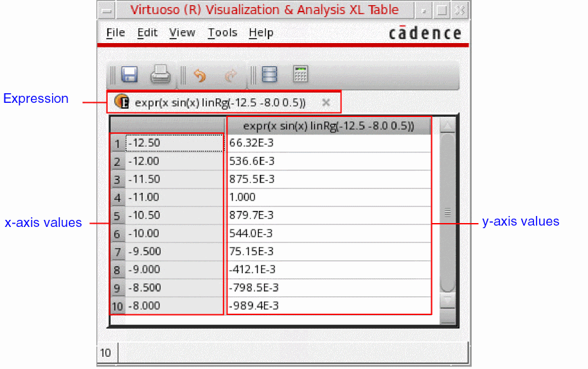Viewport: 588px width, 369px height.
Task: Click the Redo arrow icon
Action: point(231,75)
